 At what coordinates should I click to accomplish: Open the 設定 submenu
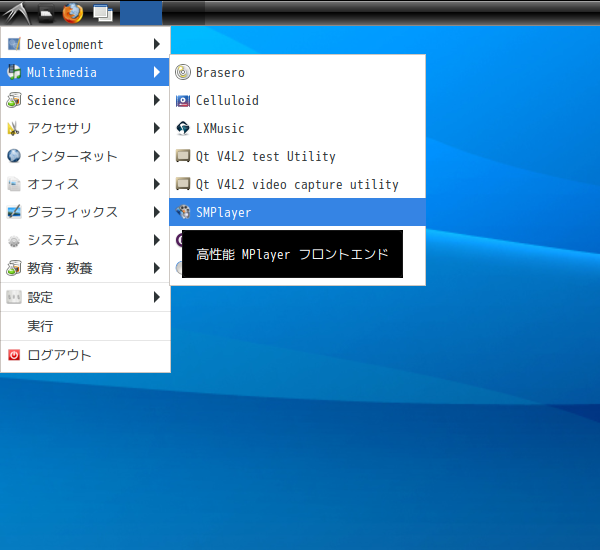pos(85,297)
